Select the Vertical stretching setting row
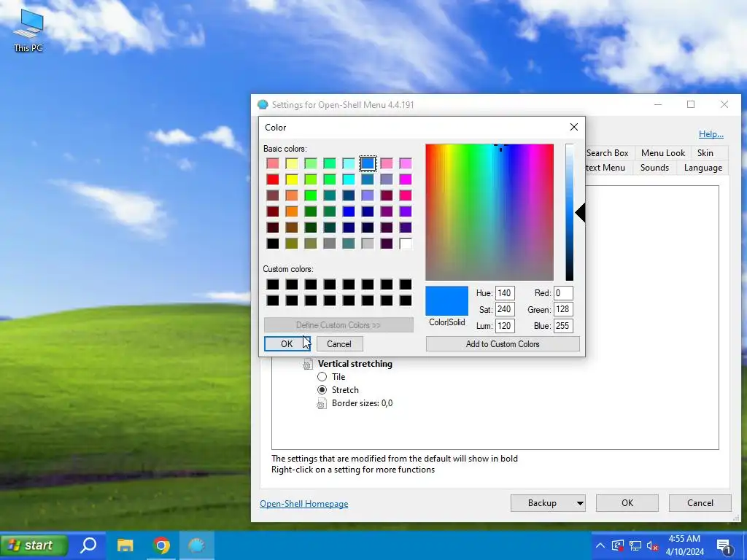This screenshot has width=747, height=560. click(355, 364)
